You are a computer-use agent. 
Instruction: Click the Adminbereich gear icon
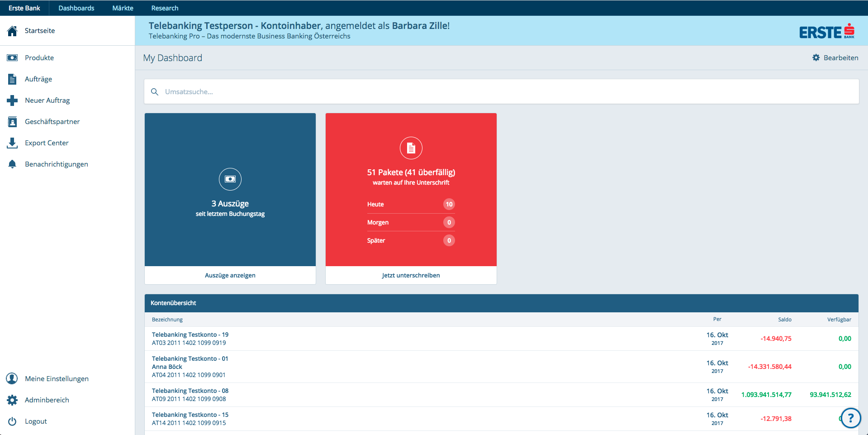coord(12,400)
